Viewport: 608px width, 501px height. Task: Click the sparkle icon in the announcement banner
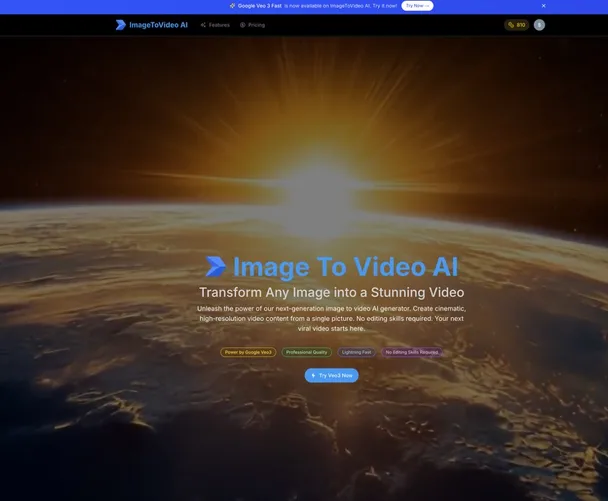[232, 6]
